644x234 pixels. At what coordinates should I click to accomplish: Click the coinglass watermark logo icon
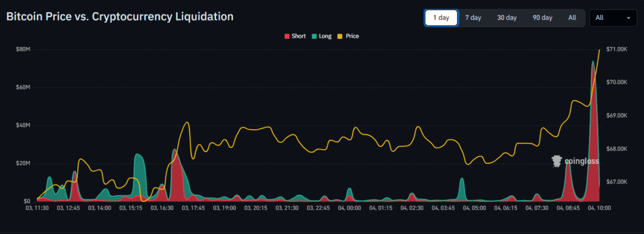[557, 160]
